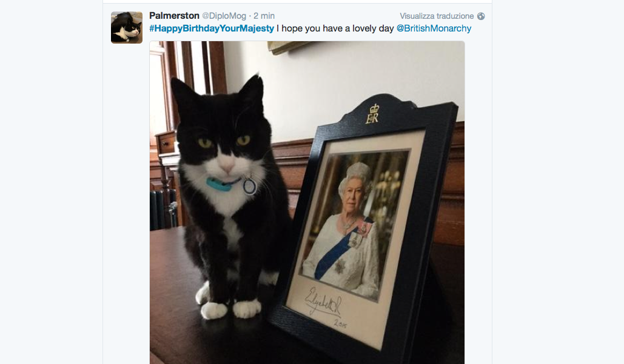
Task: Click the gold ER crown emblem on frame
Action: 373,114
